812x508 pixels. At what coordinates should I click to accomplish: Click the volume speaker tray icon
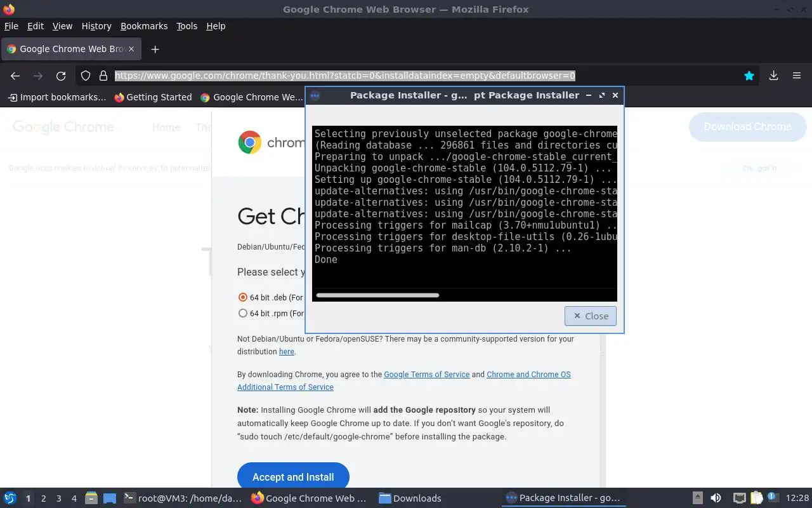coord(716,498)
